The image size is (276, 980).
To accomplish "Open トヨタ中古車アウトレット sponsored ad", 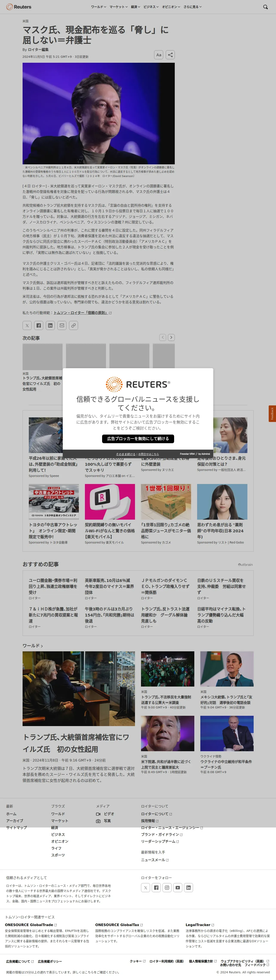I will (x=54, y=514).
